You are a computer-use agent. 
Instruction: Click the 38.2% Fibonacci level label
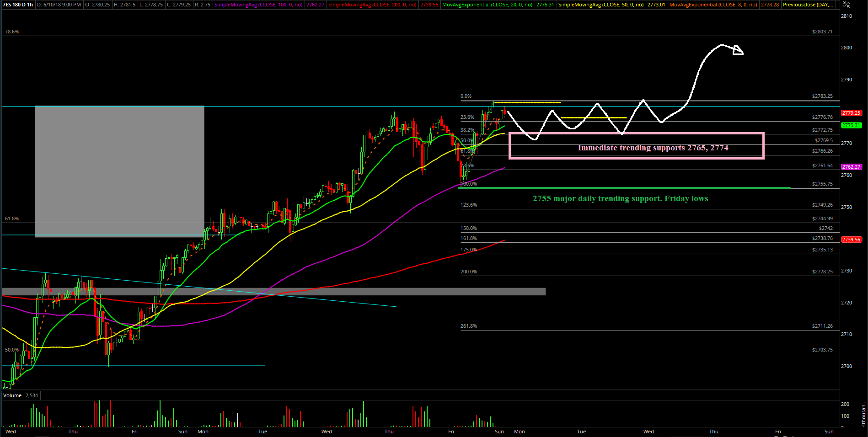pyautogui.click(x=467, y=130)
